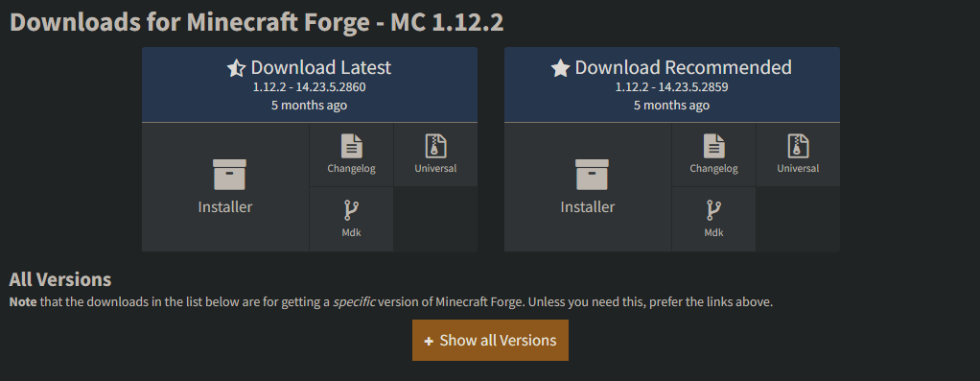Open the Changelog document icon for Recommended build
980x381 pixels.
click(x=714, y=146)
